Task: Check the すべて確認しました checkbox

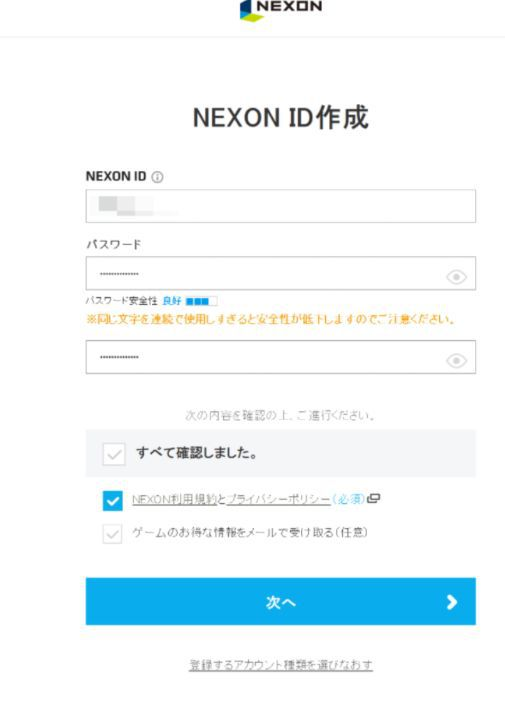Action: [x=114, y=454]
